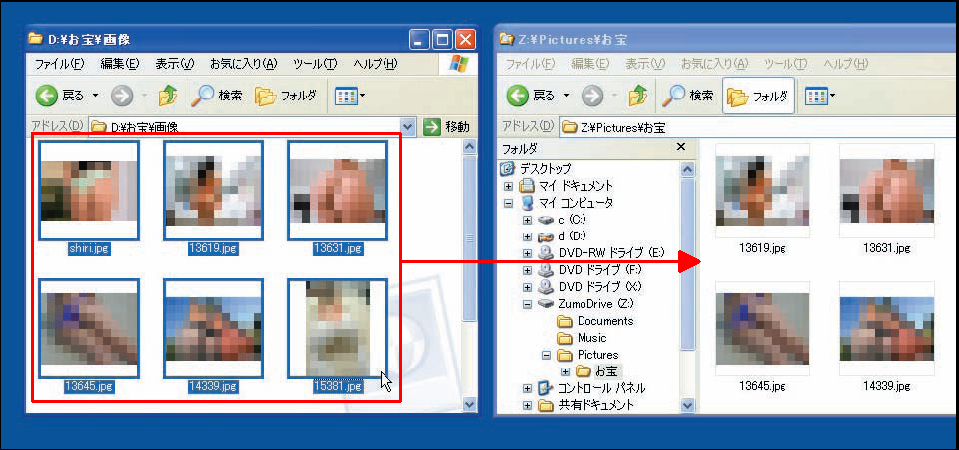The height and width of the screenshot is (450, 959).
Task: Toggle フォルダ pane in D:¥お宝¥画像 window
Action: (286, 95)
